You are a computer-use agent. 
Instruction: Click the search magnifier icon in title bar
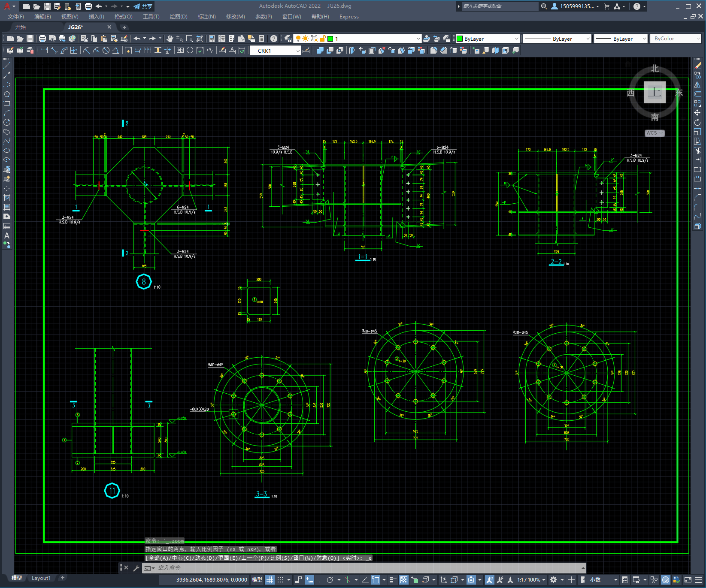point(544,6)
